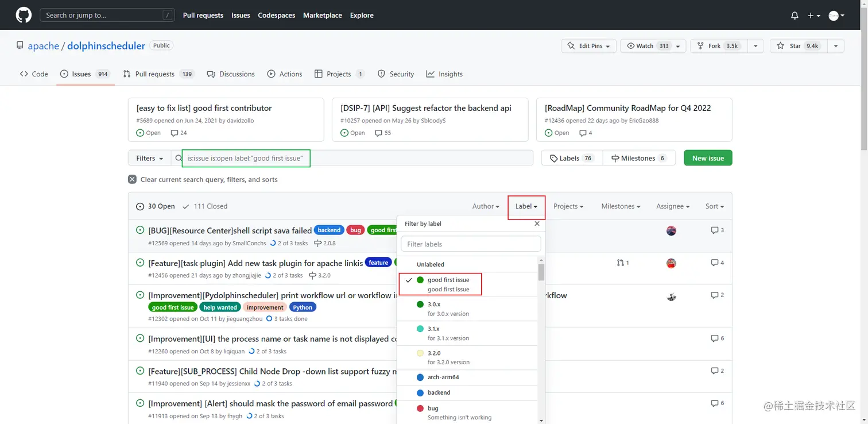Open the plus create-new menu in header

(814, 16)
